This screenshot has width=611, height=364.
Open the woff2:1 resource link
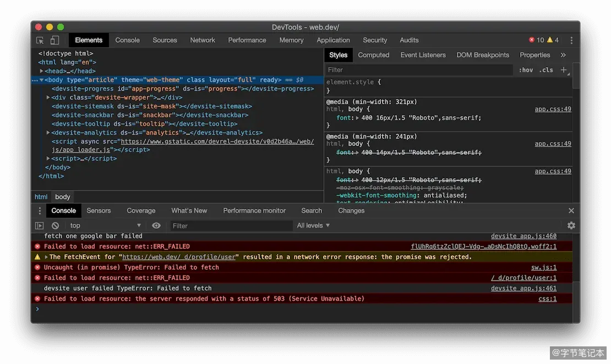click(x=484, y=246)
